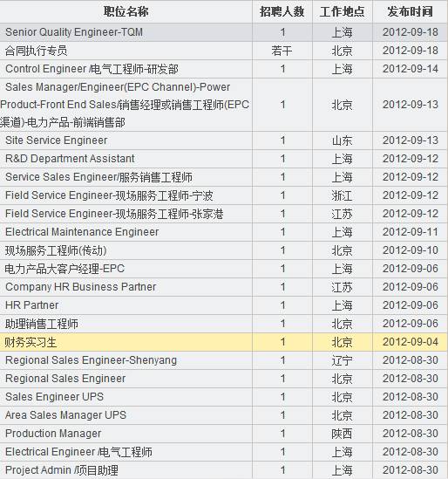Open Project Admin /项目助理 listing
Image resolution: width=448 pixels, height=479 pixels.
(62, 470)
